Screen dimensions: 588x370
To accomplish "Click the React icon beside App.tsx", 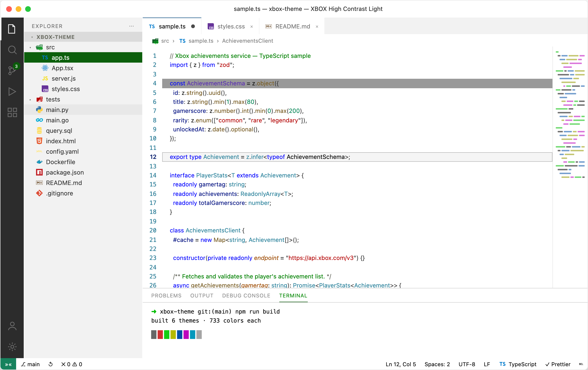I will 45,68.
